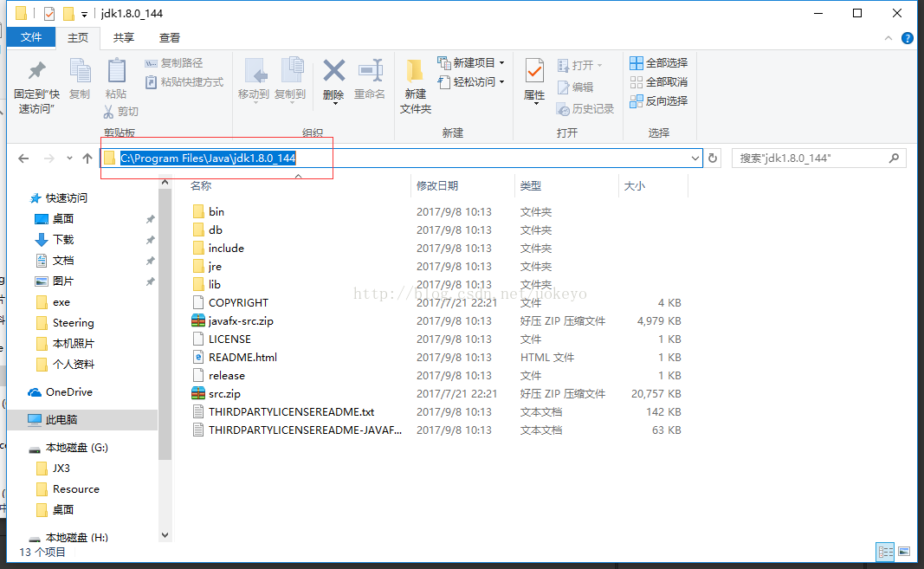Select OneDrive in the navigation pane
The height and width of the screenshot is (569, 924).
[60, 392]
